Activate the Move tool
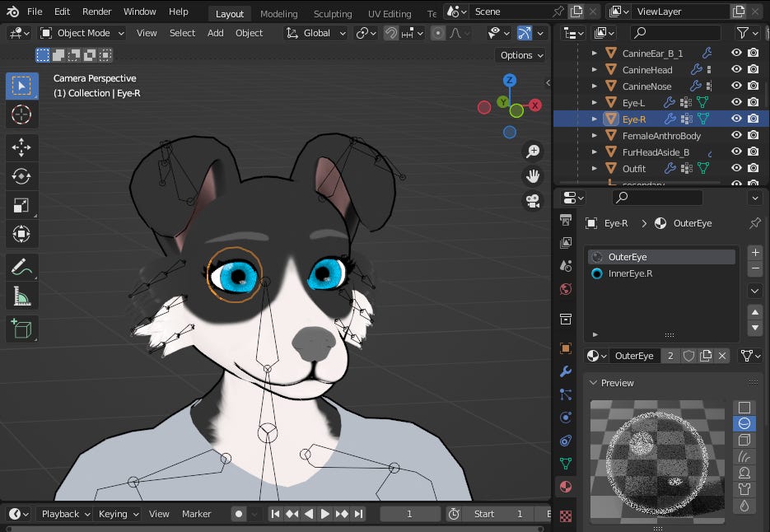This screenshot has width=770, height=532. pyautogui.click(x=21, y=147)
